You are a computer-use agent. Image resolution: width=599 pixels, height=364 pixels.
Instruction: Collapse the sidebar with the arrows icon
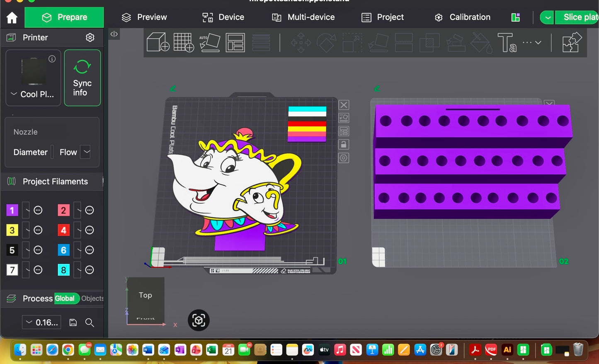point(114,34)
